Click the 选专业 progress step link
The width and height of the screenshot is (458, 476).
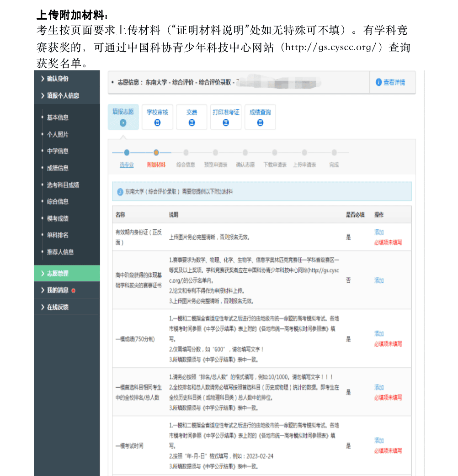pyautogui.click(x=127, y=164)
